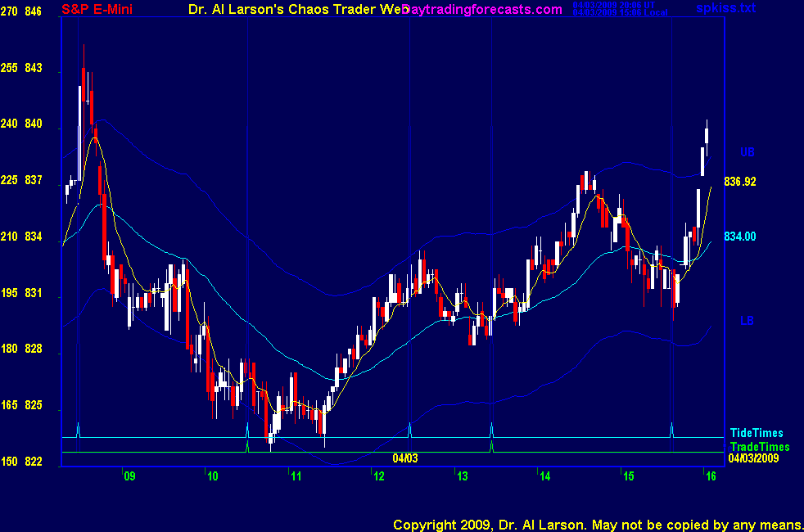The image size is (804, 532).
Task: Click the green trade spike between 10 and 11
Action: click(247, 445)
